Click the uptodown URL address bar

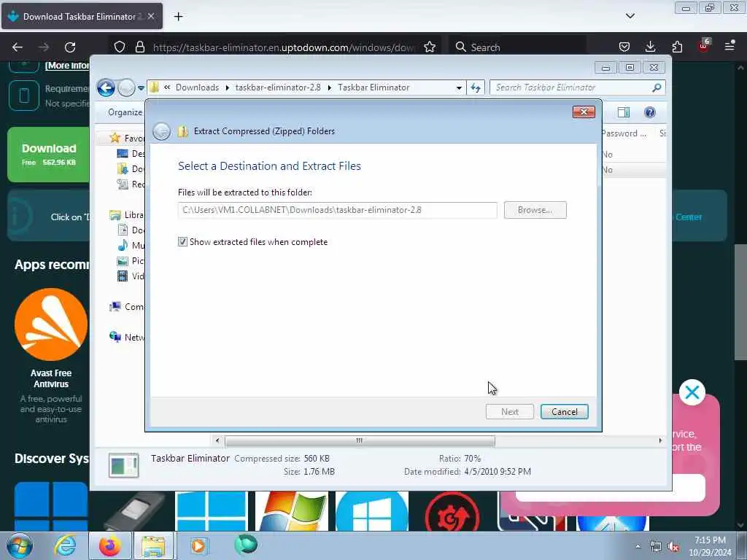pyautogui.click(x=284, y=47)
